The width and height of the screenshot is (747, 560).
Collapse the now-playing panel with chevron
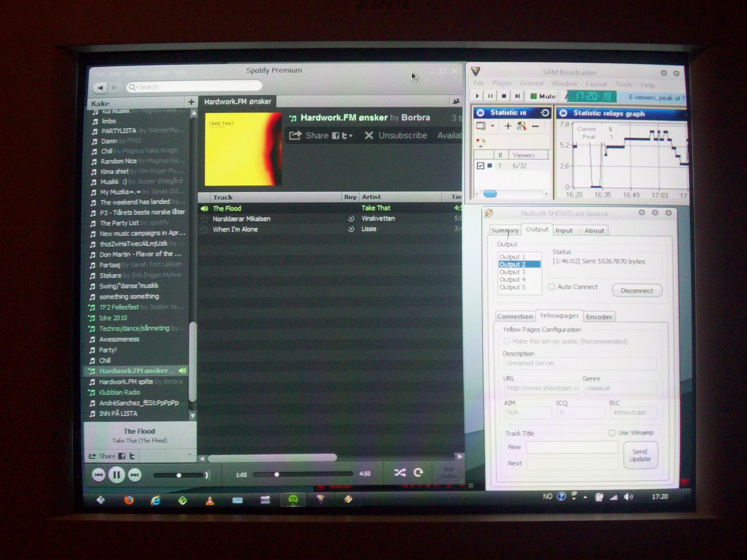click(x=189, y=455)
